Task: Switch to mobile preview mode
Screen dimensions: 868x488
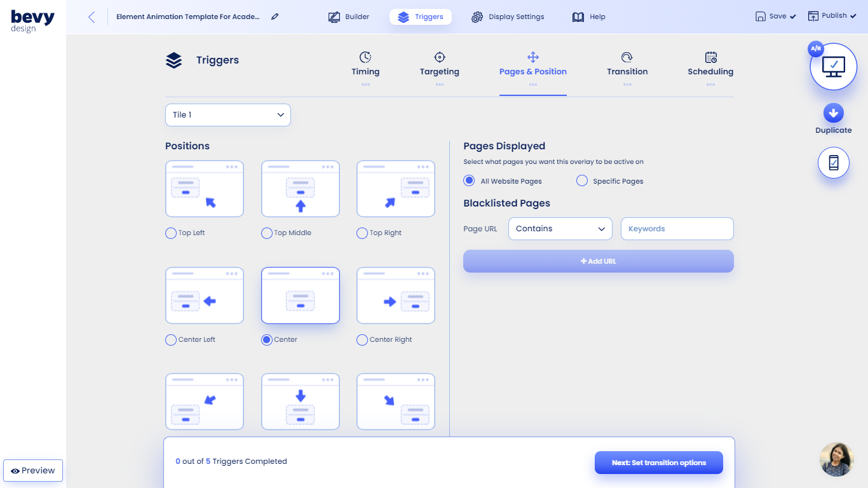Action: click(x=833, y=163)
